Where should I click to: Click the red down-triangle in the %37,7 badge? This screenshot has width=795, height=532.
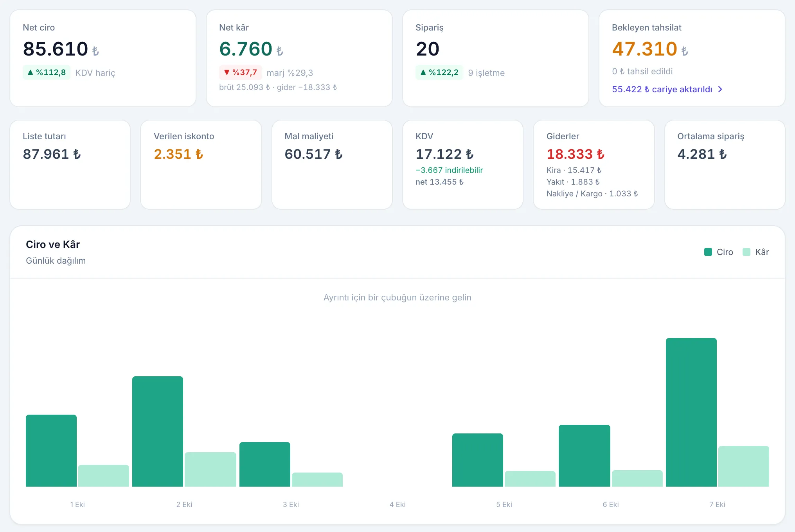click(x=227, y=72)
